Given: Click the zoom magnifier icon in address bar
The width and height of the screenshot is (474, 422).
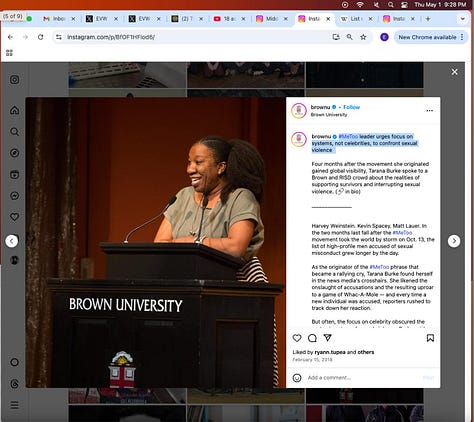Looking at the screenshot, I should pyautogui.click(x=349, y=37).
